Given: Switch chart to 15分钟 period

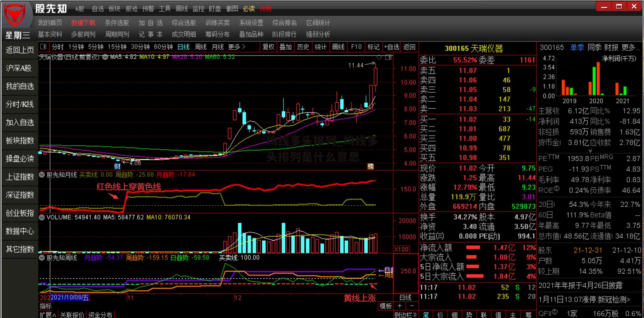Looking at the screenshot, I should pos(117,47).
